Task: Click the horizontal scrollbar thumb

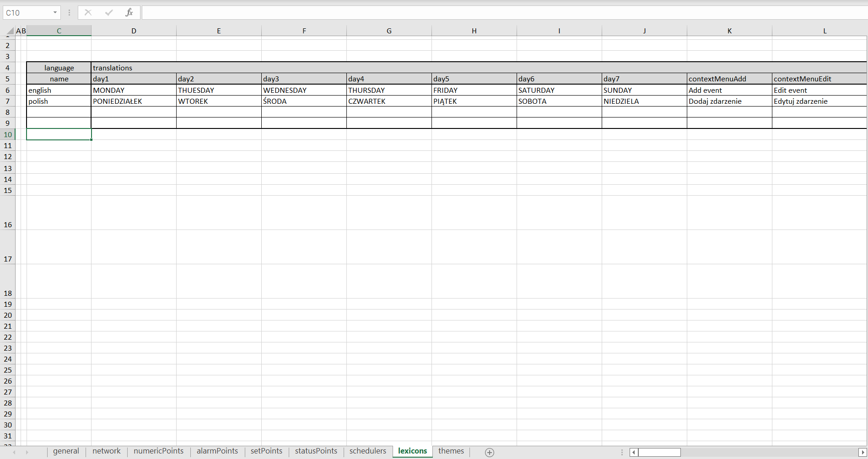Action: pyautogui.click(x=659, y=452)
